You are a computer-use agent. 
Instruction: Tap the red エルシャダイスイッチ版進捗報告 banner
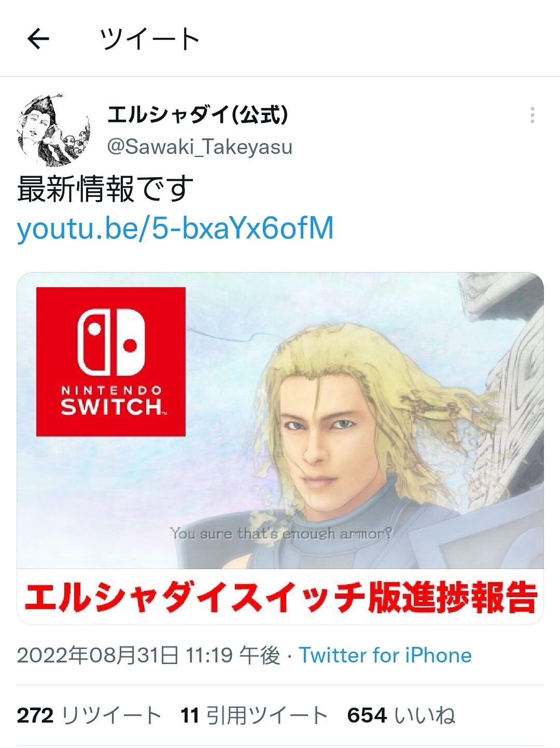(280, 598)
